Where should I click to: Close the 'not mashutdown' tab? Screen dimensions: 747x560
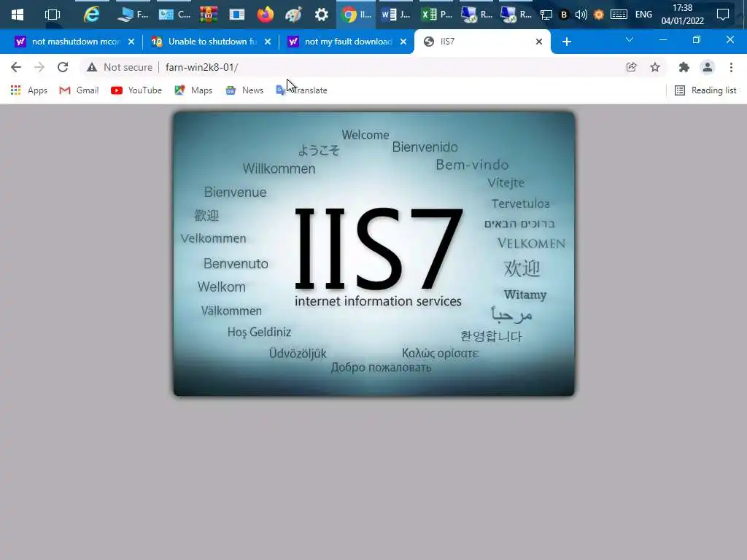pos(131,42)
